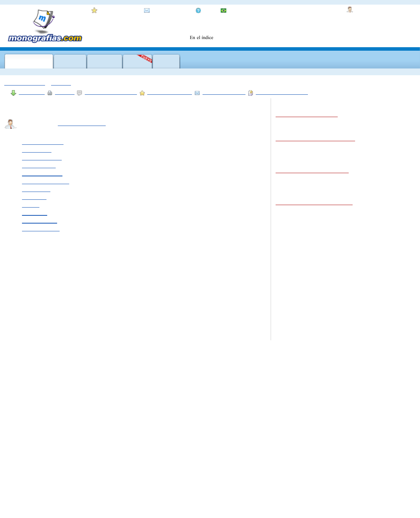Click the link next to the green download arrow
The height and width of the screenshot is (518, 420).
pyautogui.click(x=32, y=93)
